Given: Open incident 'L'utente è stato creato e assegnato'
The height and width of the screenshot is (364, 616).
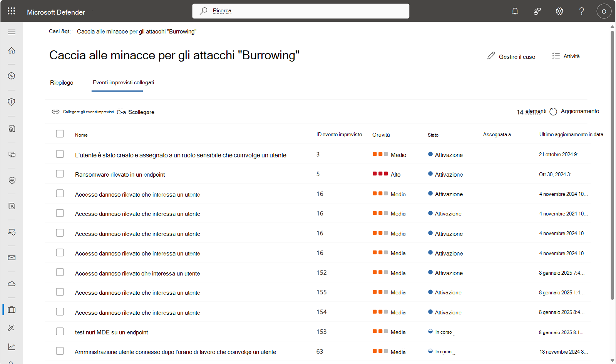Looking at the screenshot, I should tap(181, 155).
